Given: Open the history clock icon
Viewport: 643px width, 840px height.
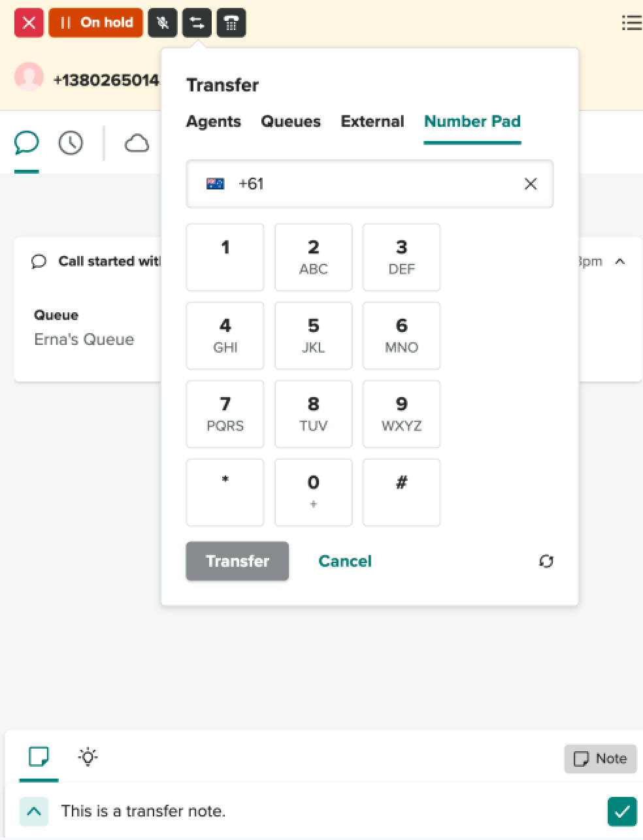Looking at the screenshot, I should point(71,142).
